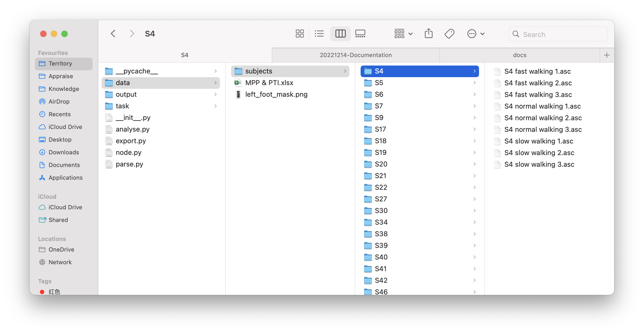Screen dimensions: 644x334
Task: Select S4 fast walking 1.asc
Action: pyautogui.click(x=549, y=71)
